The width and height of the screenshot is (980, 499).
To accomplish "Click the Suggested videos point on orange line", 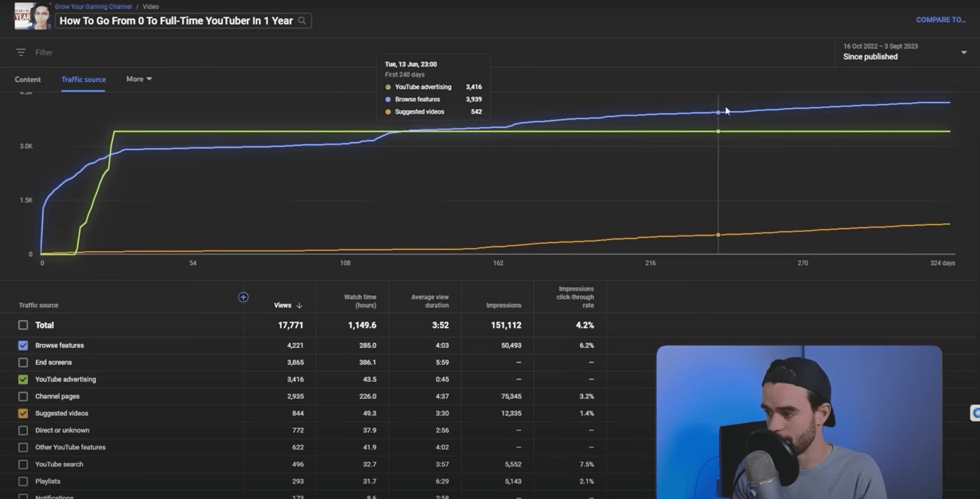I will (718, 235).
